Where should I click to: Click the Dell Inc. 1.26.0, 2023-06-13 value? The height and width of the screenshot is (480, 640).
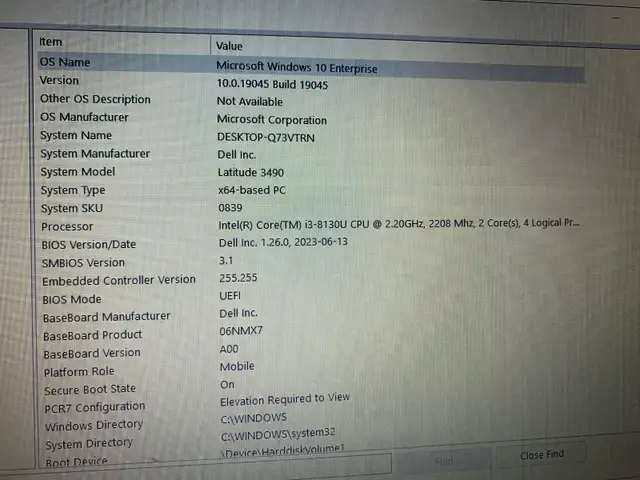283,242
